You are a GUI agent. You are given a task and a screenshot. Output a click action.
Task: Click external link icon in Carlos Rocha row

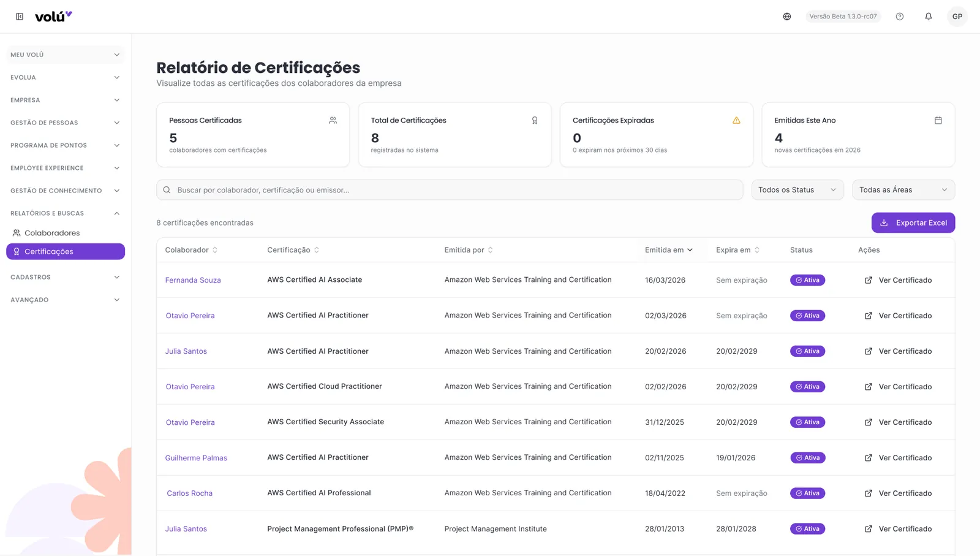pos(869,493)
